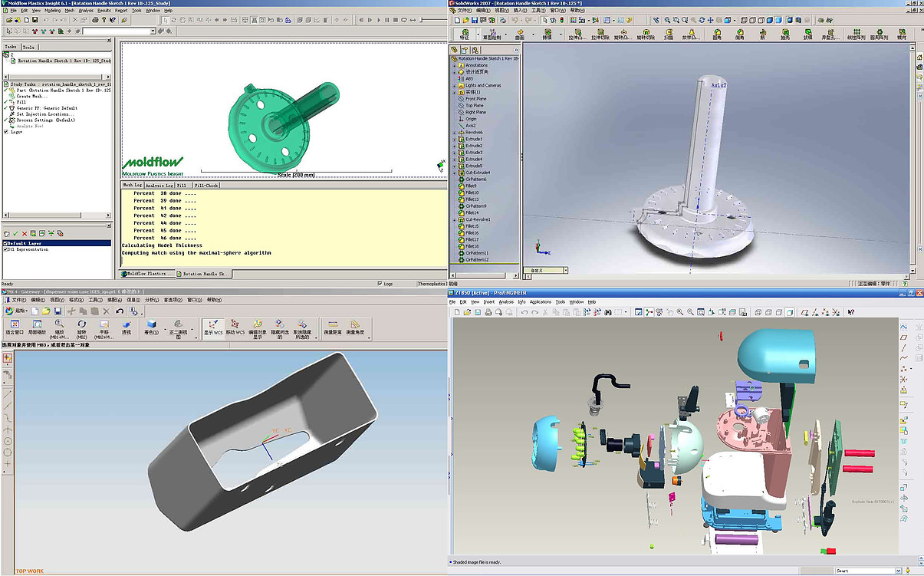The width and height of the screenshot is (924, 576).
Task: Open the Applications menu in Pro/ENGINEER
Action: pos(541,301)
